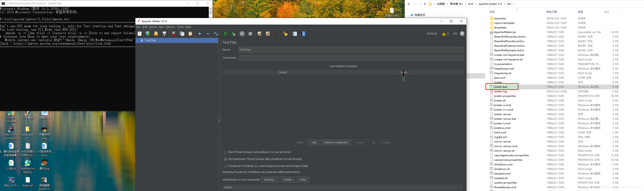Click Explorer Up folder arrow
Viewport: 644px width, 191px height.
(x=425, y=4)
